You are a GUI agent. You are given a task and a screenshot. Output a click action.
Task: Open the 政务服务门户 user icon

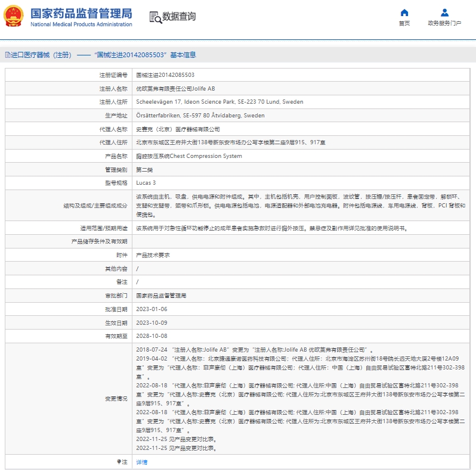point(445,13)
